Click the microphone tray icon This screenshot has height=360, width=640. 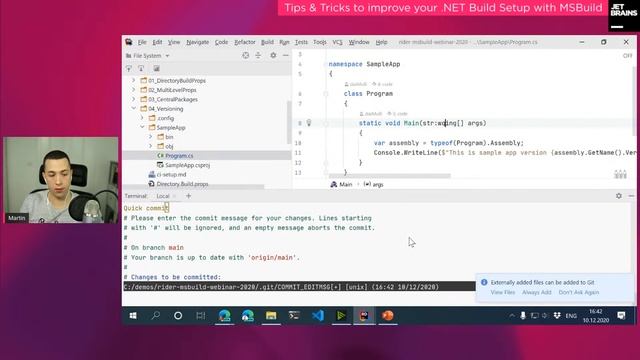(523, 316)
